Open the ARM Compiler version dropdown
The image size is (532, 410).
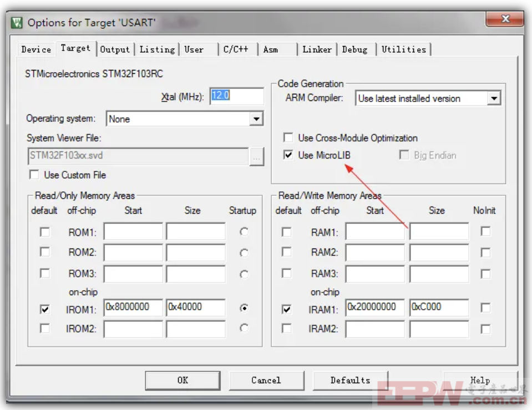tap(494, 98)
